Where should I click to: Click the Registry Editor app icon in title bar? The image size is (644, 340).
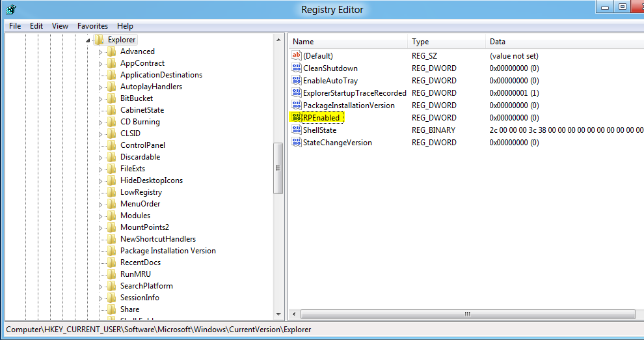click(11, 9)
